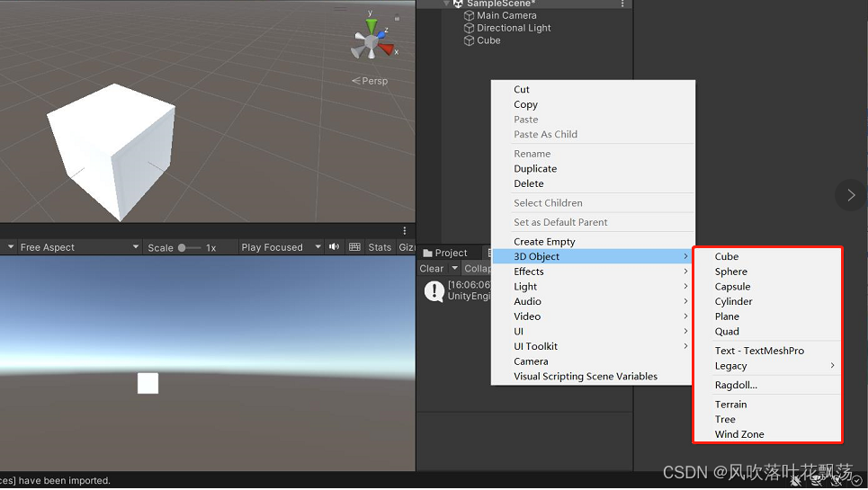Toggle Game view mute audio icon
This screenshot has width=868, height=490.
tap(335, 246)
